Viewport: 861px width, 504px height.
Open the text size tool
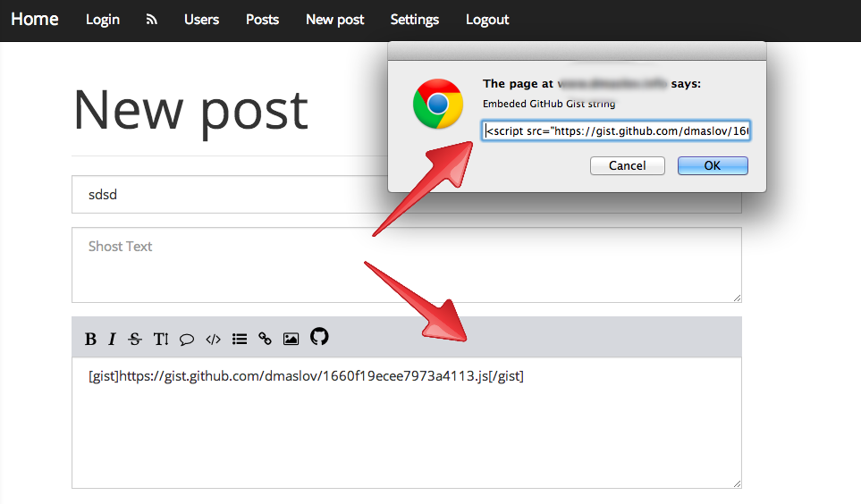161,340
